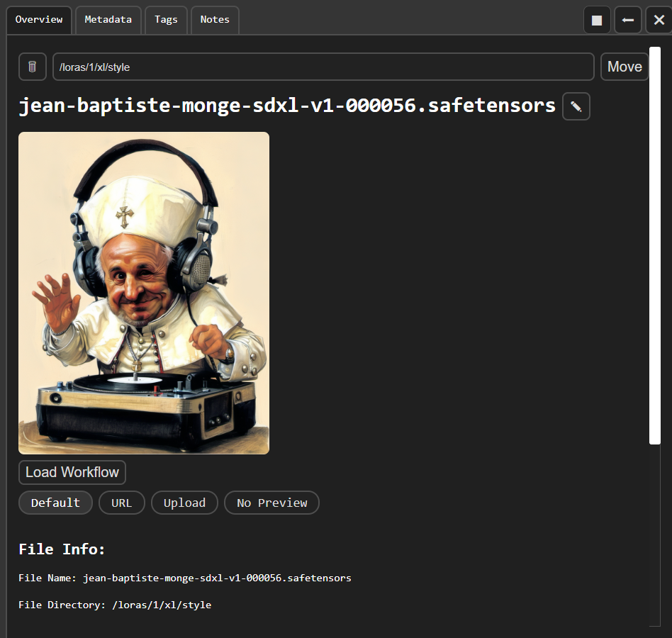
Task: Click the square icon in the top-right corner
Action: click(x=597, y=20)
